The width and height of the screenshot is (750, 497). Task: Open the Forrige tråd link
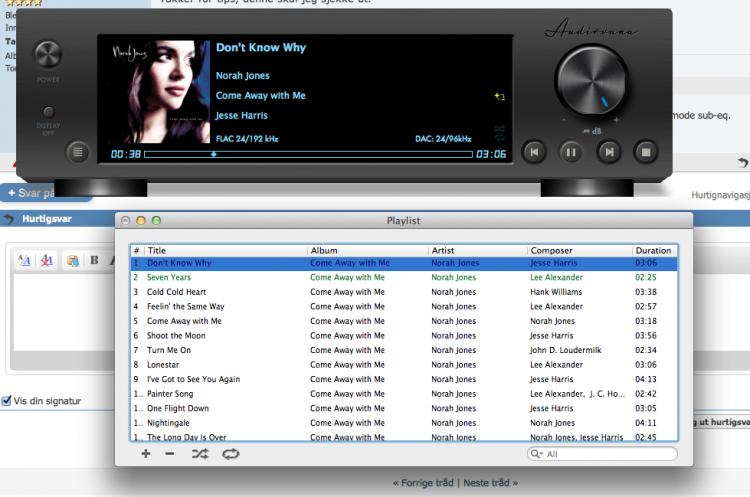pos(422,483)
